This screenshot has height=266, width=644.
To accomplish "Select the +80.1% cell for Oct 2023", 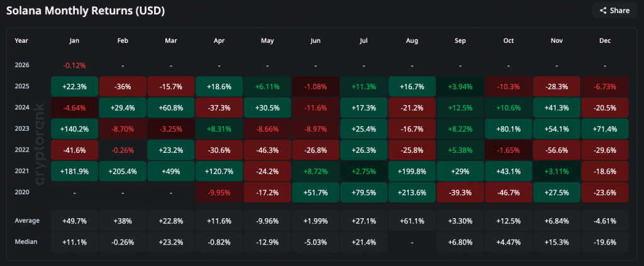I will [x=508, y=128].
